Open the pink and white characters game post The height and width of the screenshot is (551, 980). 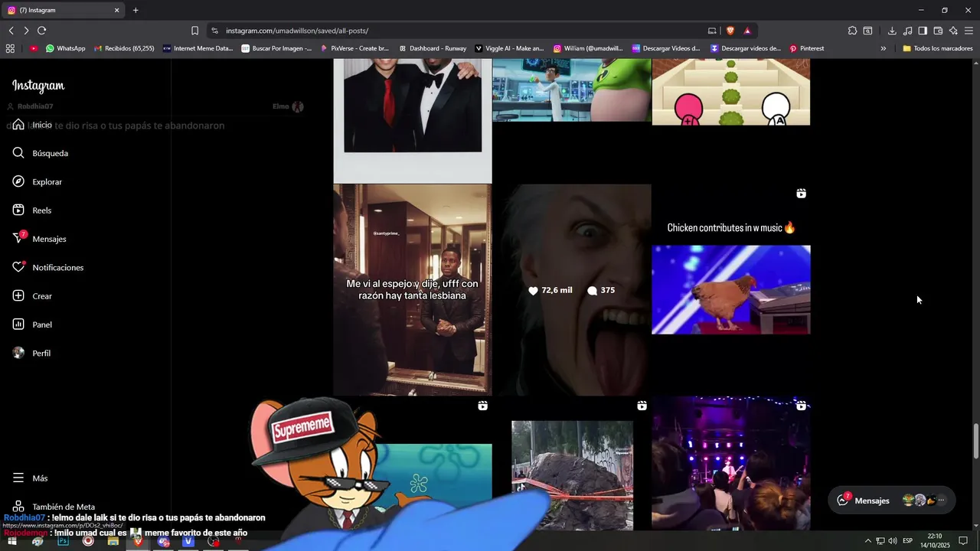click(731, 92)
